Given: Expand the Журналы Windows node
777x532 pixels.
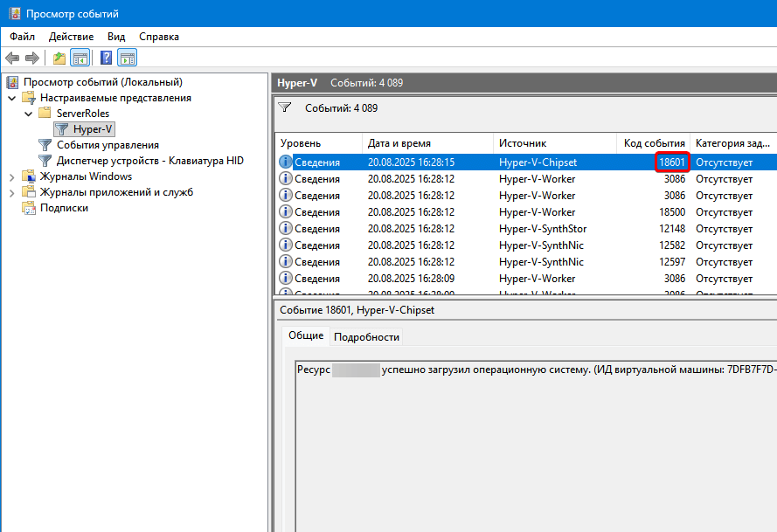Looking at the screenshot, I should (12, 176).
